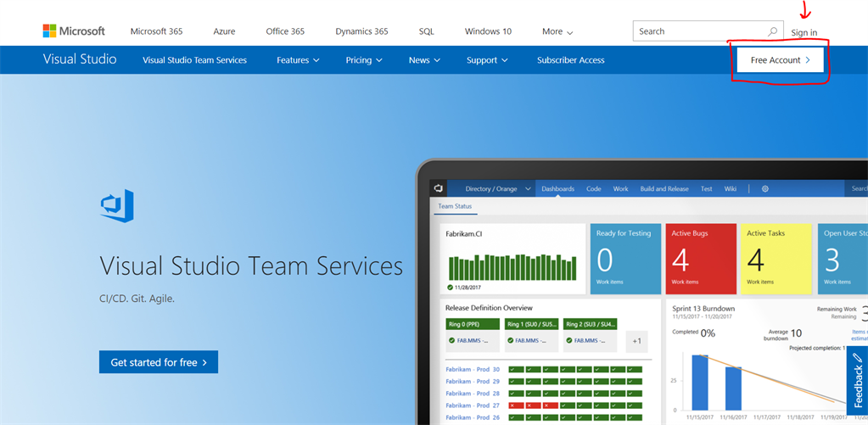Click the Active Tasks tile
This screenshot has height=425, width=868.
(x=776, y=259)
